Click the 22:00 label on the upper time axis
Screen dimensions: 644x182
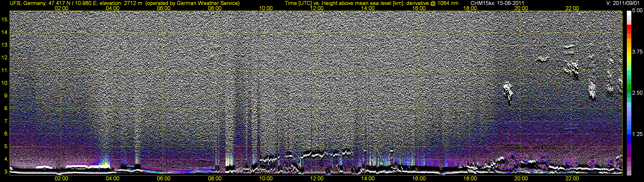tap(572, 8)
